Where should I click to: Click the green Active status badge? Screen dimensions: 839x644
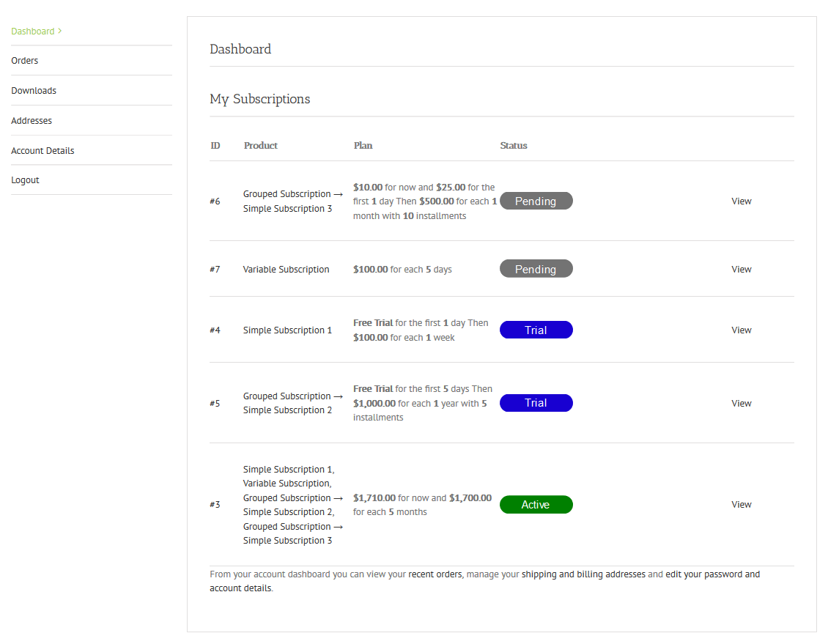tap(536, 504)
